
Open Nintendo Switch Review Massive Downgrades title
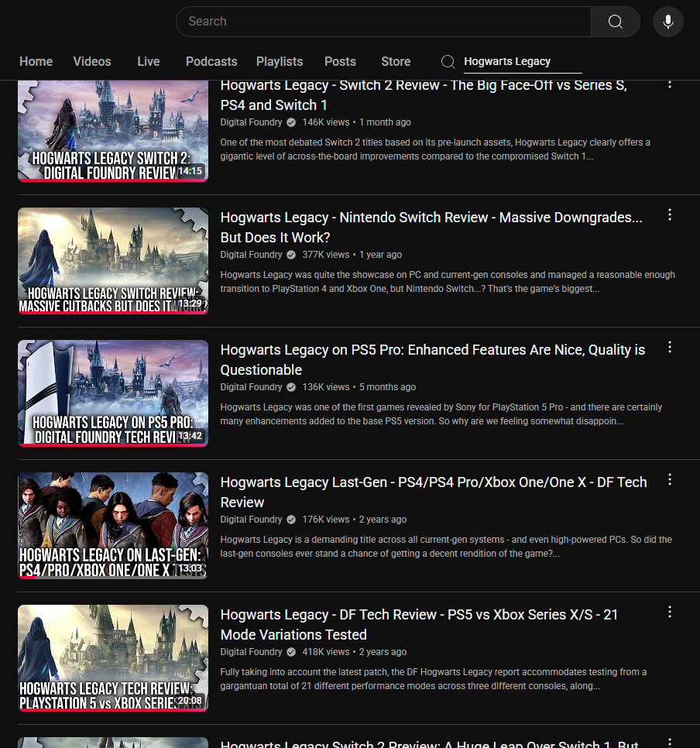click(431, 227)
